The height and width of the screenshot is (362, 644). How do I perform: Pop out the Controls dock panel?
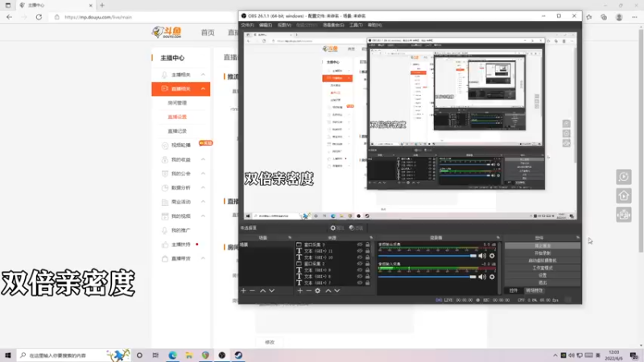578,237
